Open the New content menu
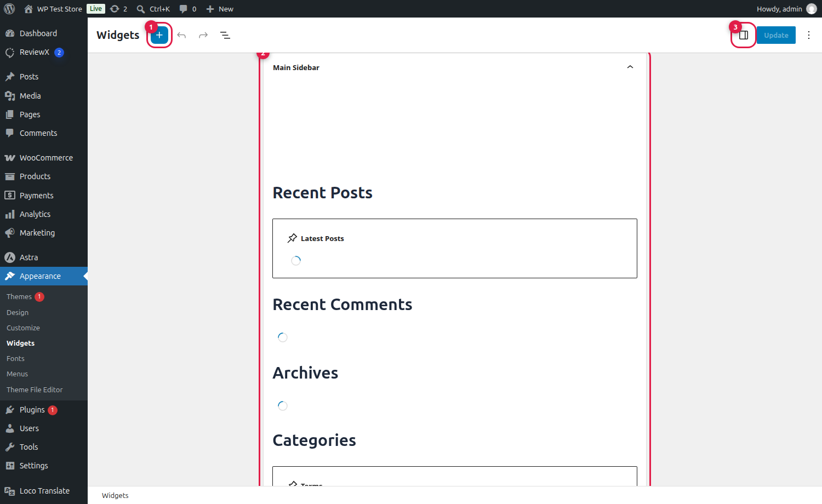This screenshot has height=504, width=822. (x=220, y=9)
